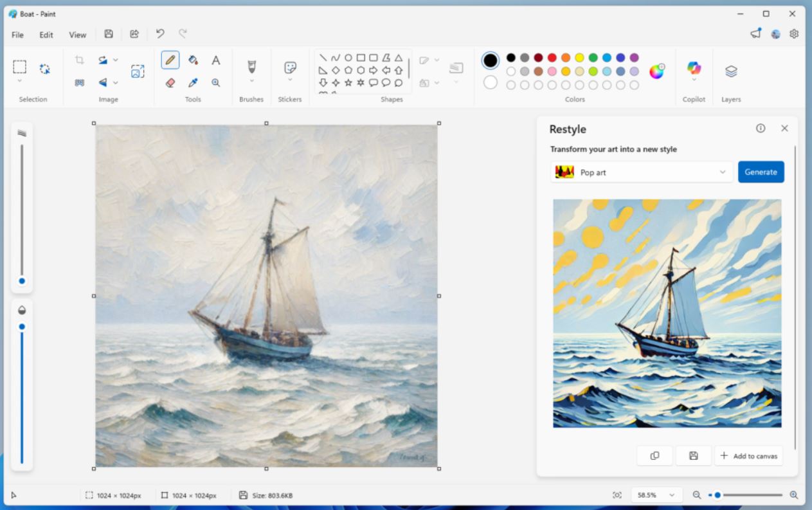Screen dimensions: 812x510
Task: Click the Generate button in Restyle panel
Action: pos(761,172)
